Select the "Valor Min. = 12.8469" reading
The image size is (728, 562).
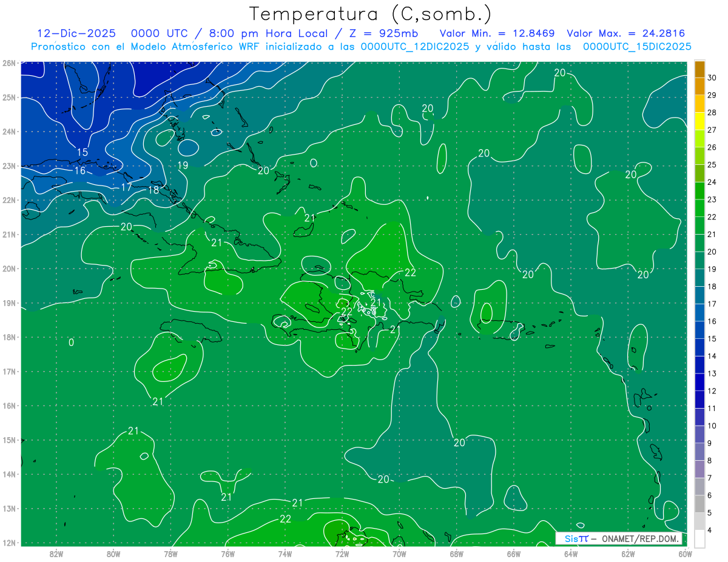497,33
